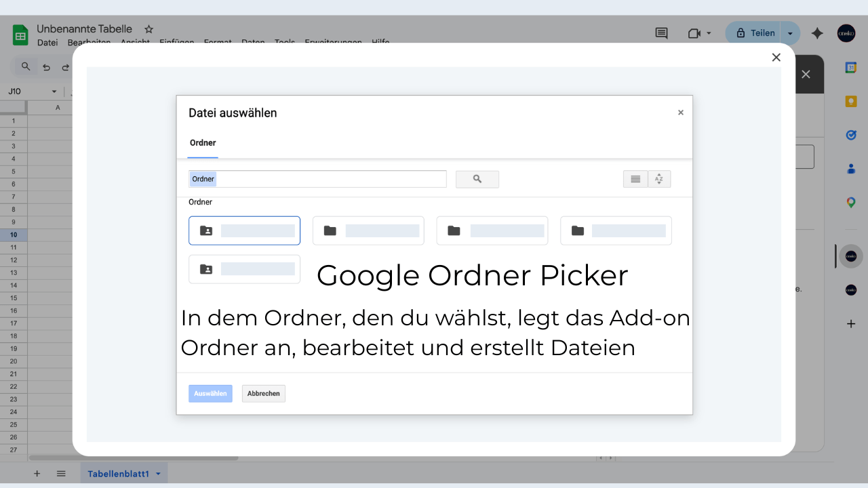Select the Ordner tab in picker
Image resolution: width=868 pixels, height=488 pixels.
(203, 143)
